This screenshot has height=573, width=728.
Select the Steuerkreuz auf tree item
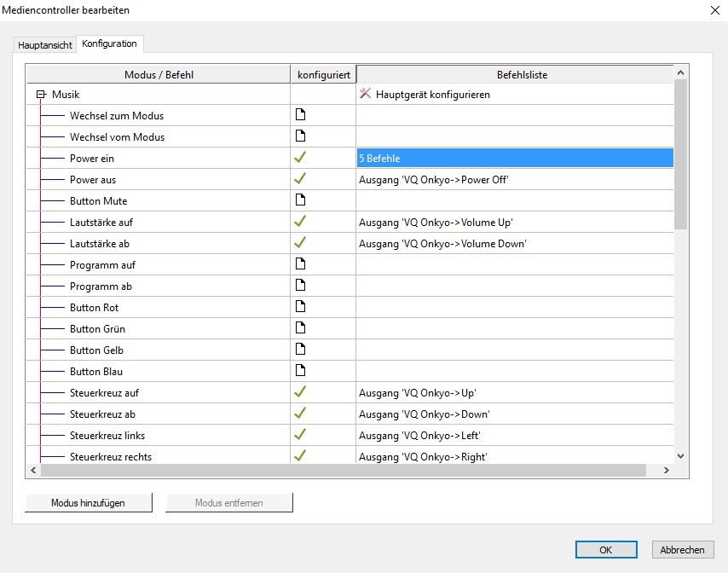[x=104, y=393]
